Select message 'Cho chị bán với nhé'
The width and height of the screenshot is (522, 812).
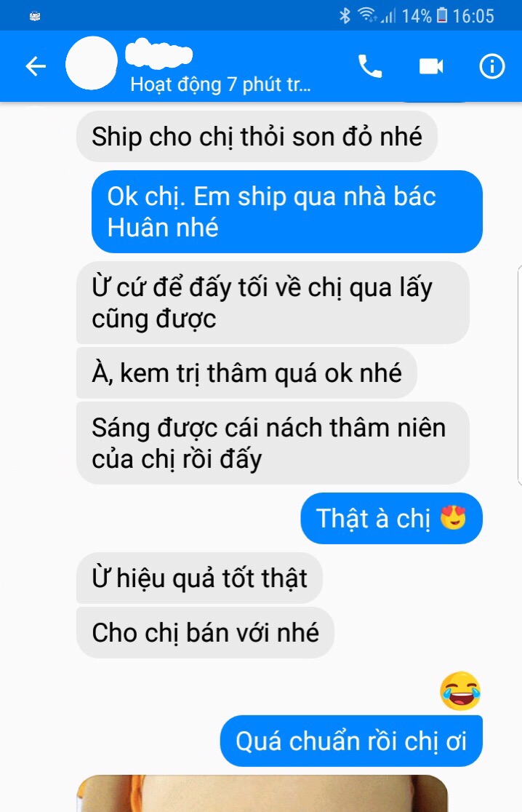206,633
